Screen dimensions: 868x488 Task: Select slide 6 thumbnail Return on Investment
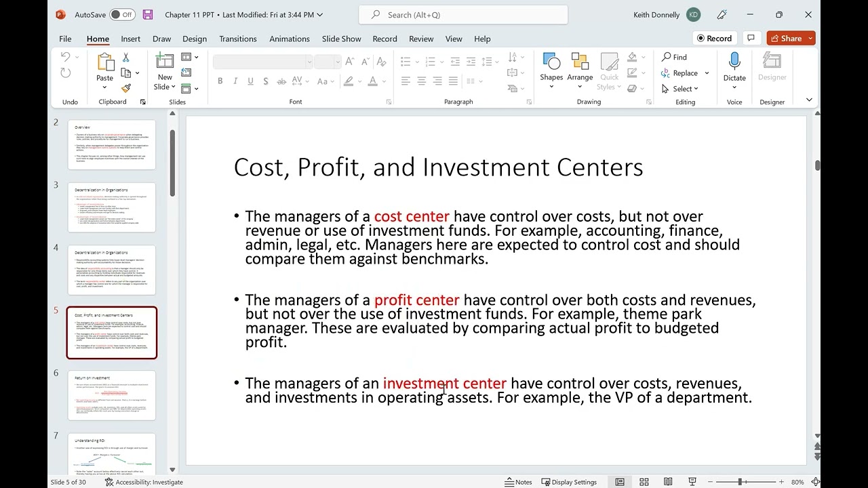(112, 395)
